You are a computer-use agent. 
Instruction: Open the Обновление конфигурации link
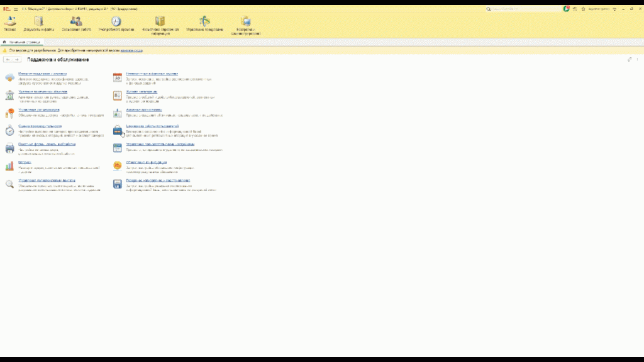click(x=146, y=162)
